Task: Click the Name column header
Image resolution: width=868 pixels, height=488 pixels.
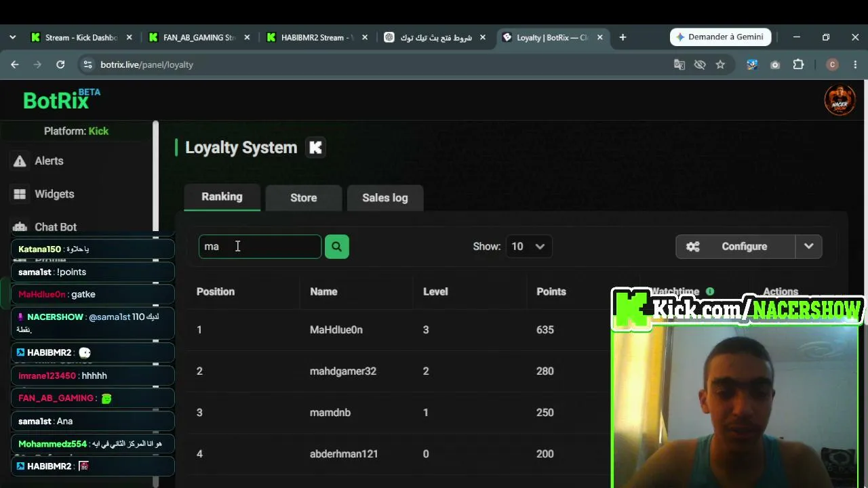Action: click(x=323, y=291)
